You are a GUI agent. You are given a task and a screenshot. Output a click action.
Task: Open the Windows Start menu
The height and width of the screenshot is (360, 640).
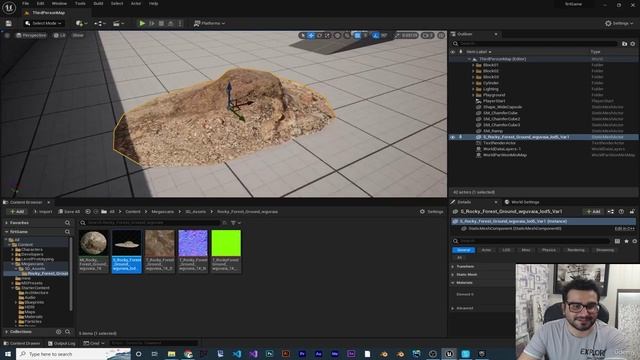tap(7, 354)
